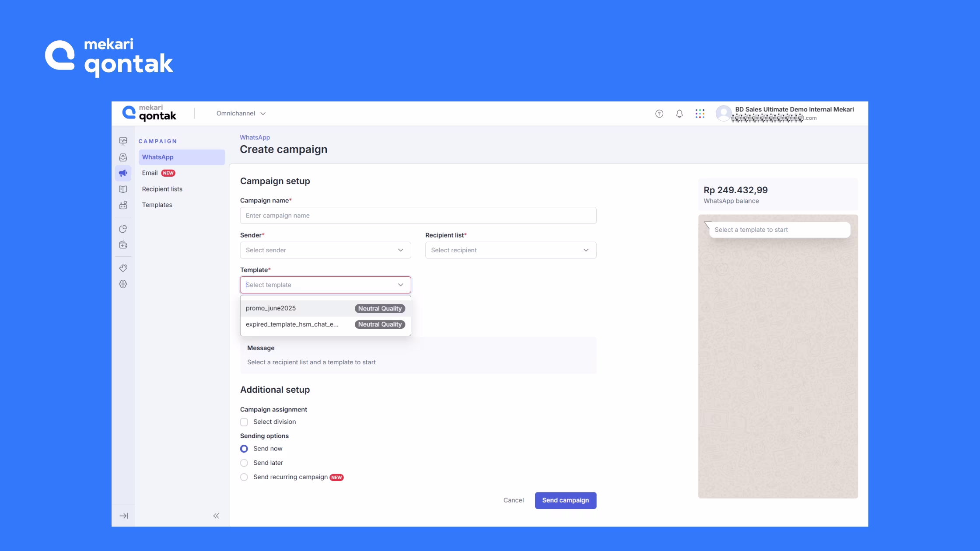
Task: Open Recipient lists in campaign menu
Action: tap(182, 189)
